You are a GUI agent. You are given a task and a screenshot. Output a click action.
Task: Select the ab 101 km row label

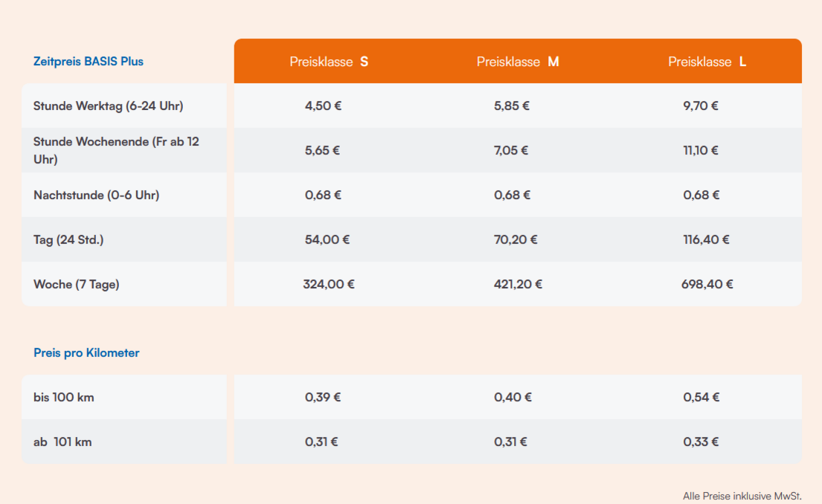62,442
